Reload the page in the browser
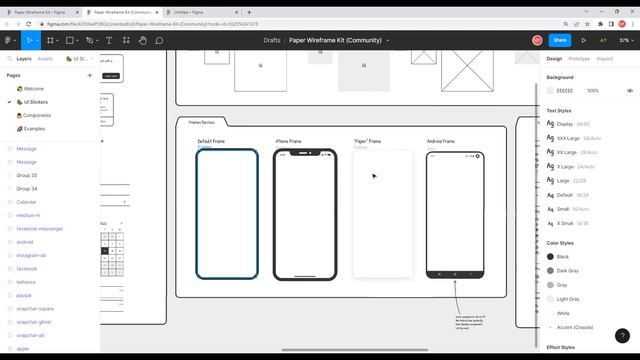This screenshot has height=360, width=640. pos(29,24)
